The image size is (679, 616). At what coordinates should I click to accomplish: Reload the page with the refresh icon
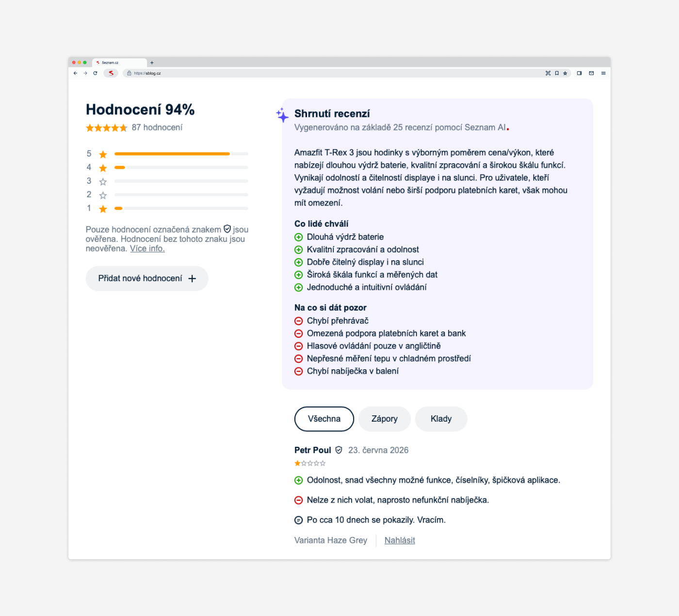[x=95, y=73]
